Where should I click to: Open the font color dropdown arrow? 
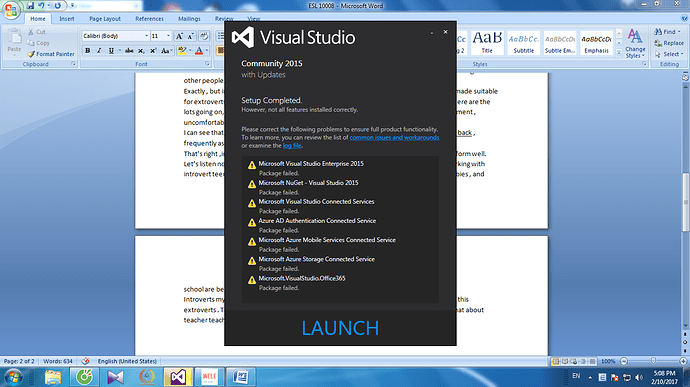click(207, 51)
